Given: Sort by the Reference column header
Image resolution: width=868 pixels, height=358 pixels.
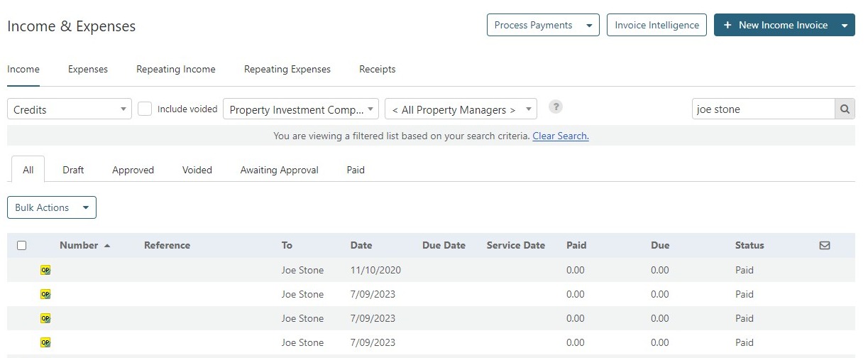Looking at the screenshot, I should (167, 245).
